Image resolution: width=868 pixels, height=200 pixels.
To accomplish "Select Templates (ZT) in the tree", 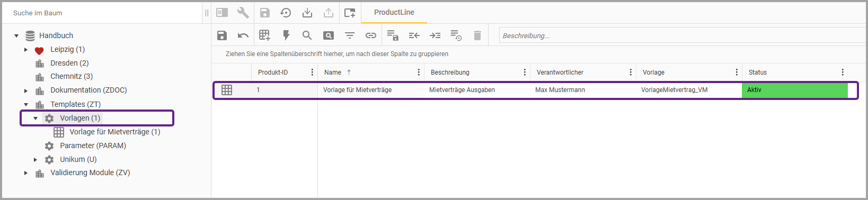I will [75, 104].
